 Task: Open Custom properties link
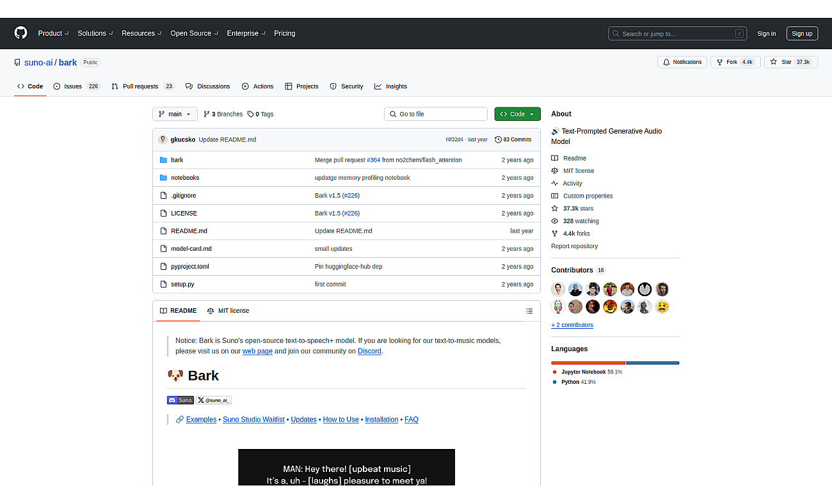coord(582,196)
